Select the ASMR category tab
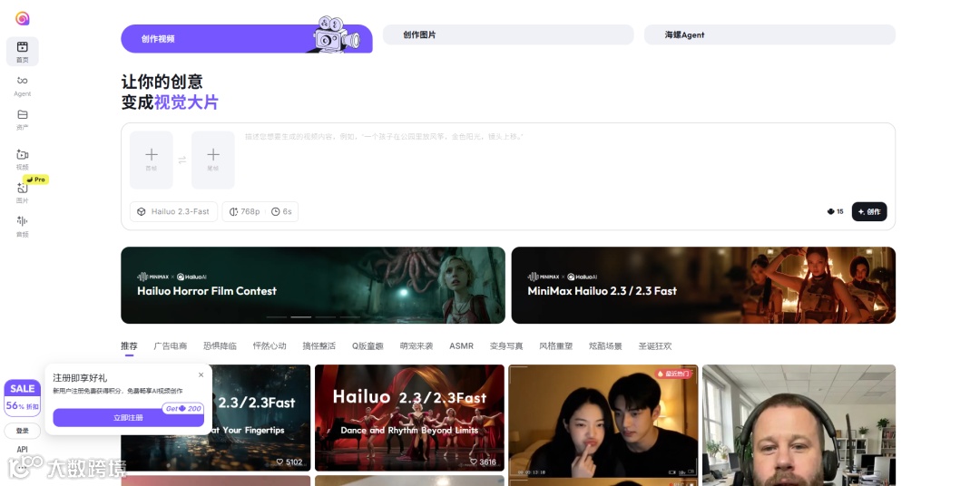 tap(461, 346)
